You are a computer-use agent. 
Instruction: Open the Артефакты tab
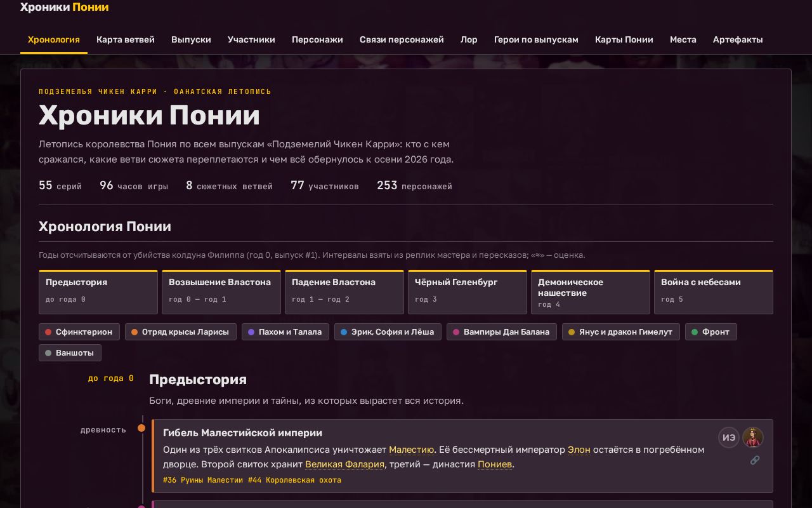(738, 39)
